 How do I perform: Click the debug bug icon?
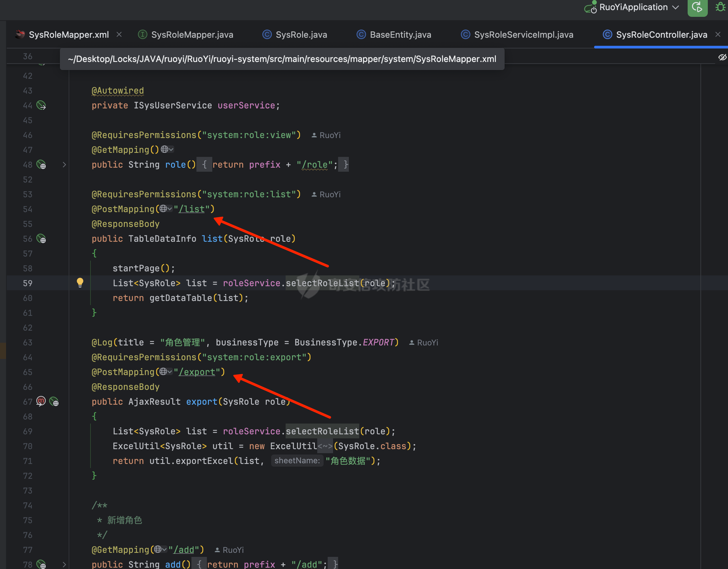click(720, 7)
